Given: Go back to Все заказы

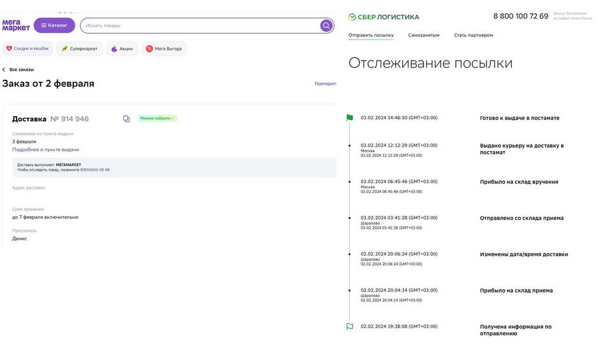Looking at the screenshot, I should coord(18,69).
